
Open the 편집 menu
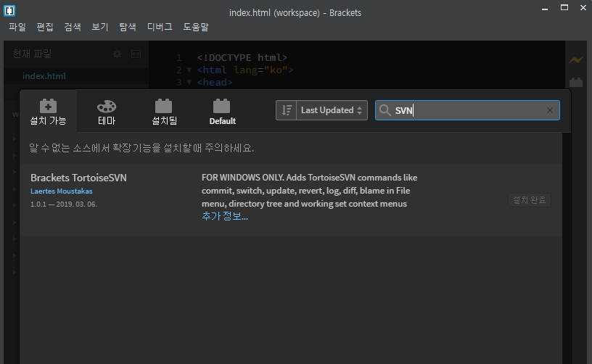point(45,27)
